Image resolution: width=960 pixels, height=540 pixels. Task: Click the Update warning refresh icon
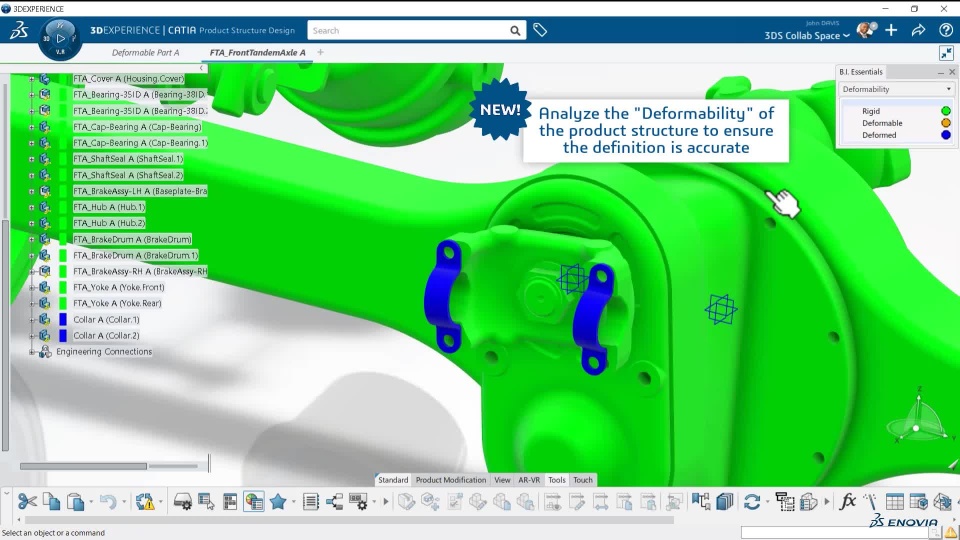point(145,502)
